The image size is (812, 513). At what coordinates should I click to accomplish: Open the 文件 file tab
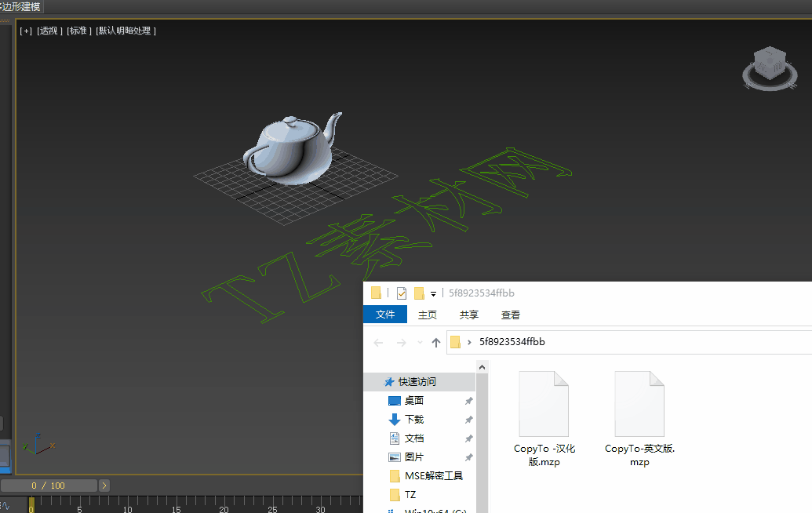[385, 315]
